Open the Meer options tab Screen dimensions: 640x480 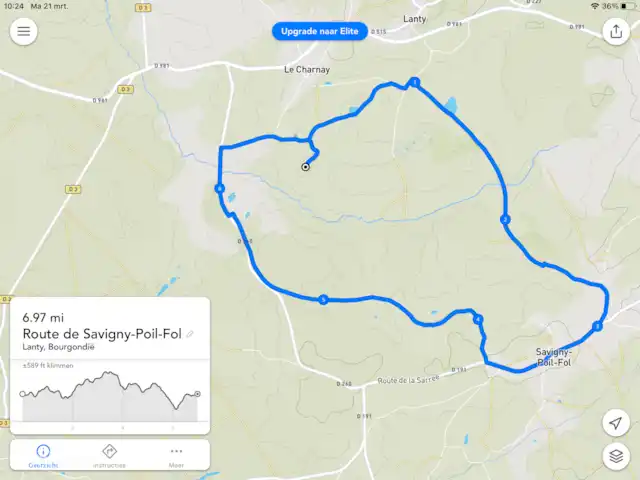pyautogui.click(x=176, y=456)
